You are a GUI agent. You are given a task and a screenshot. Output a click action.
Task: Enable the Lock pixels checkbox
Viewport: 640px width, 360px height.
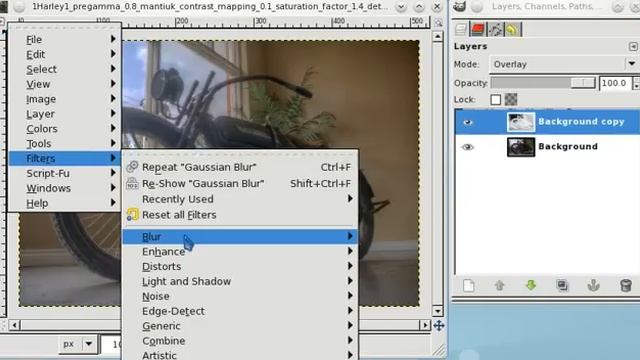(496, 100)
